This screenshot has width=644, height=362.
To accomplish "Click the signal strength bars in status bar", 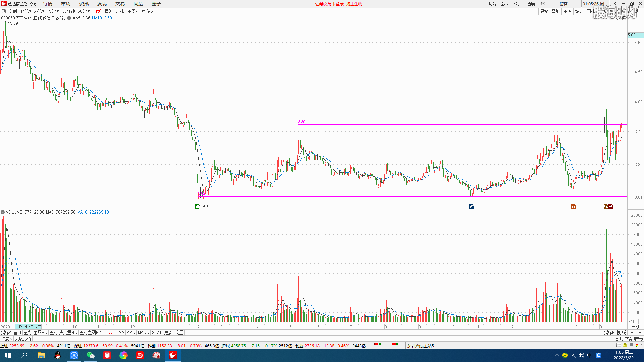I will click(388, 345).
